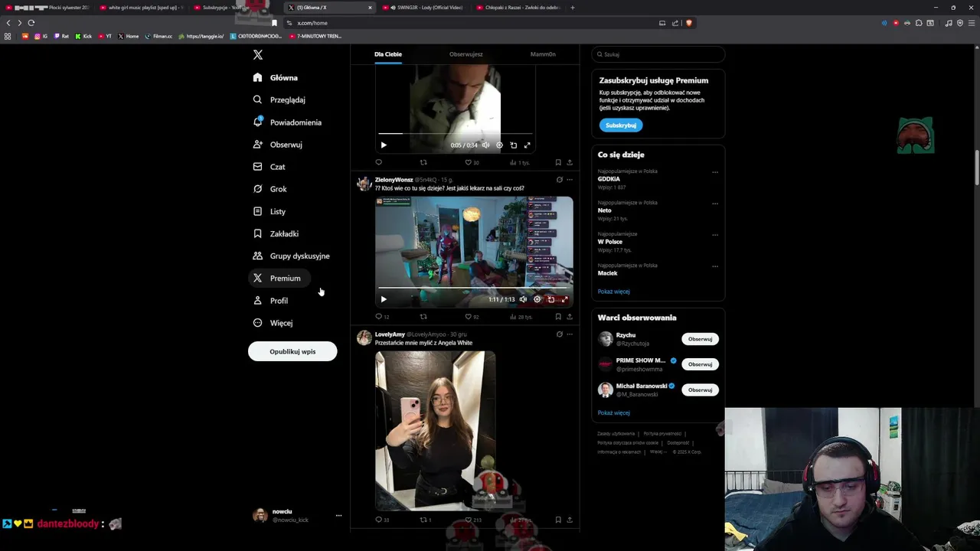The width and height of the screenshot is (980, 551).
Task: Follow PRIME SHOW M... with Obserwuj
Action: (700, 364)
